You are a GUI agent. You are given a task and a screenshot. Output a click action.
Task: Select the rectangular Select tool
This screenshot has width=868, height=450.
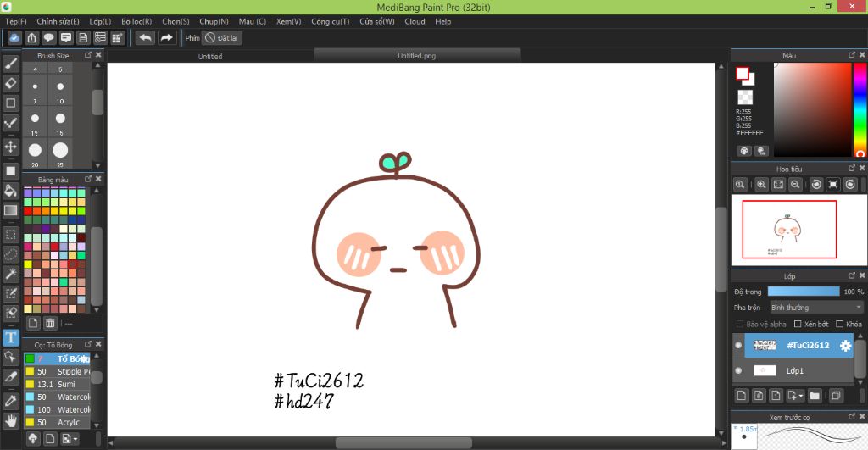tap(10, 235)
